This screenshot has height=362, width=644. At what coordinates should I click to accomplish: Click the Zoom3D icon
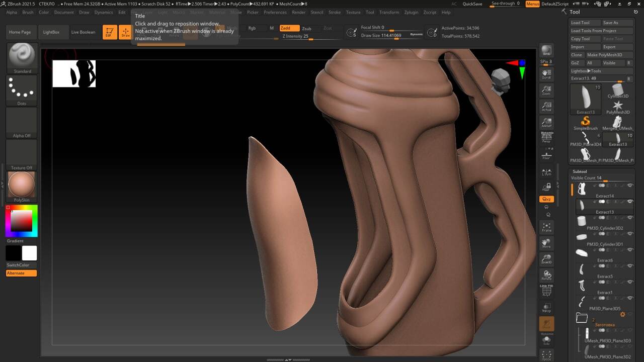pyautogui.click(x=546, y=259)
